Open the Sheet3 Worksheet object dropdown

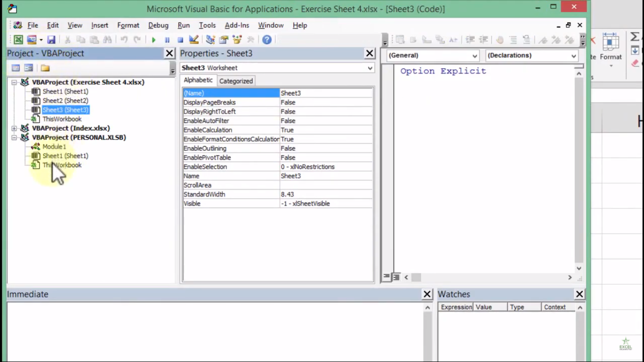[x=370, y=68]
